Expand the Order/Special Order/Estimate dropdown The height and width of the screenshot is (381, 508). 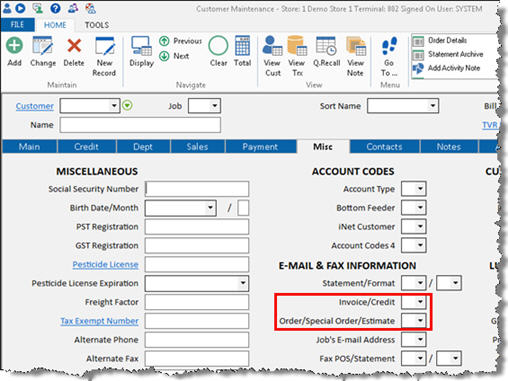(420, 321)
